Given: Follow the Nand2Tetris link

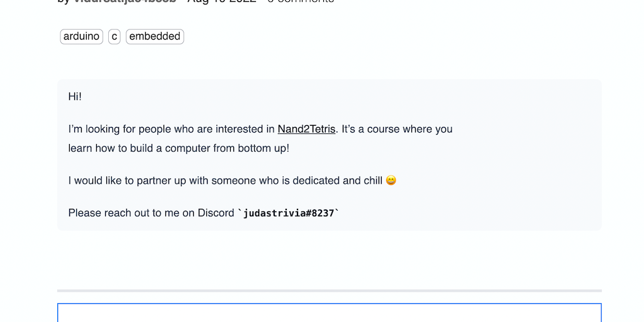Looking at the screenshot, I should (x=306, y=129).
